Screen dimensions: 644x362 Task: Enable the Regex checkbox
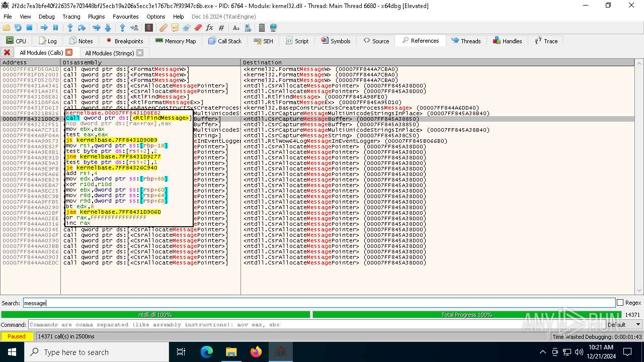620,303
